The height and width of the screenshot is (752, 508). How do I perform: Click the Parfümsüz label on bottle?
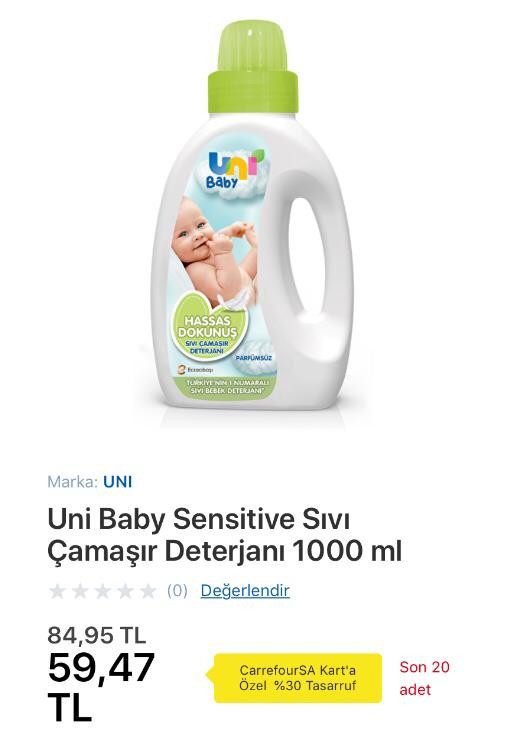[253, 358]
